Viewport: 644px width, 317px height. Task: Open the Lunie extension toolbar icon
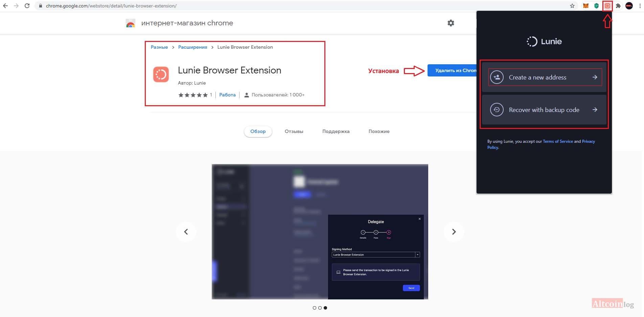[607, 6]
